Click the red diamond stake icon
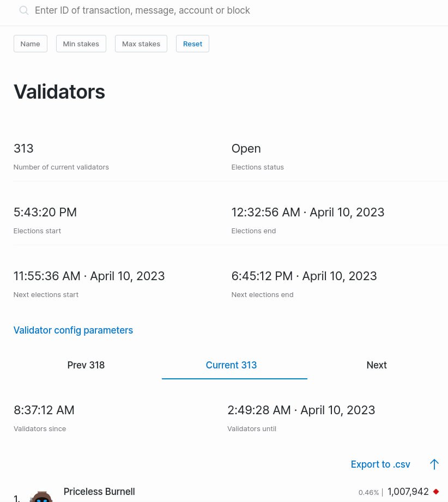The height and width of the screenshot is (502, 448). pyautogui.click(x=436, y=492)
